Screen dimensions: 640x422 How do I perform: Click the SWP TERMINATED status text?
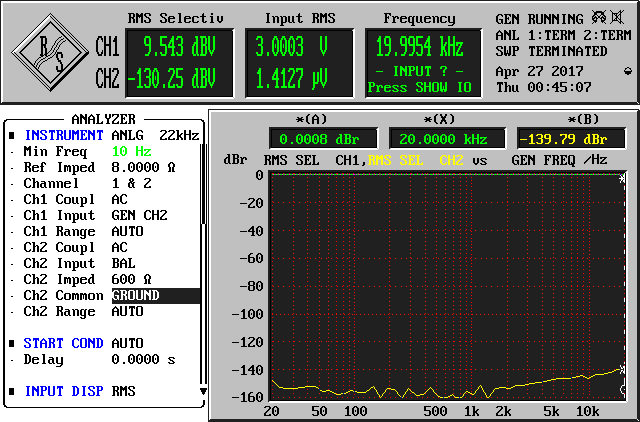(x=551, y=52)
